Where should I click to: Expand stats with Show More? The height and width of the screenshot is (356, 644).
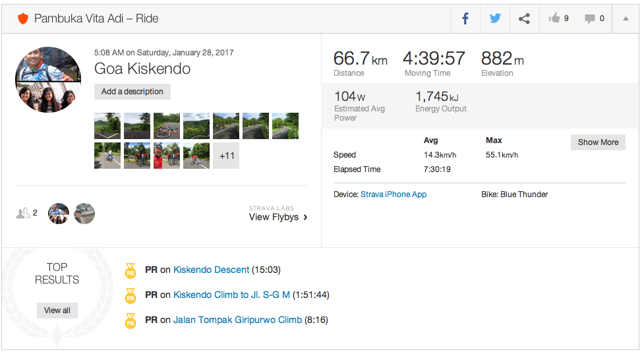[x=598, y=142]
